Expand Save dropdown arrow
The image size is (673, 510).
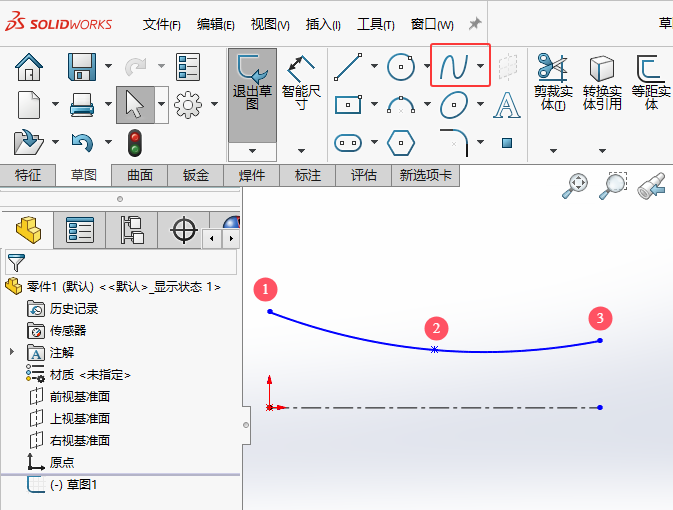109,66
